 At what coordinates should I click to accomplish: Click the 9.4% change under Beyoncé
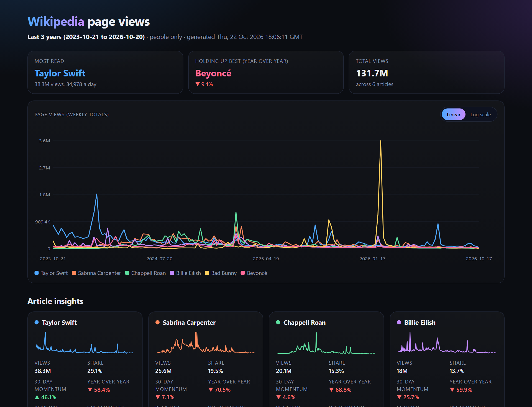coord(204,84)
